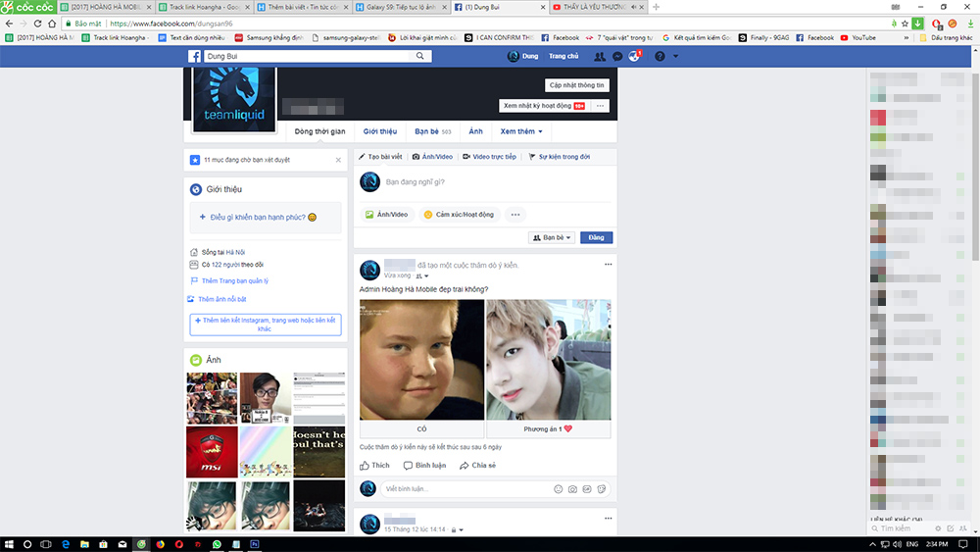Click the Bình luận comment button
This screenshot has width=980, height=552.
tap(425, 465)
